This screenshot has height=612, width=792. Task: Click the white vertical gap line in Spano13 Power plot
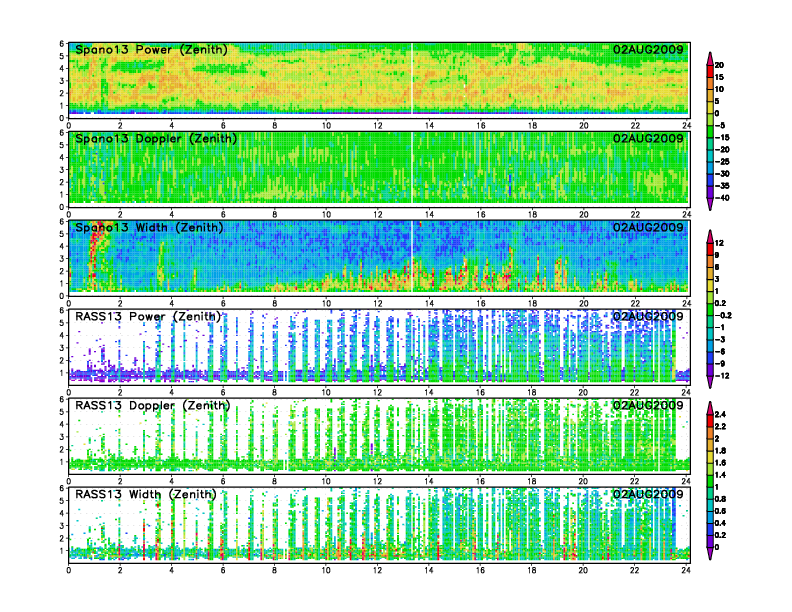412,78
